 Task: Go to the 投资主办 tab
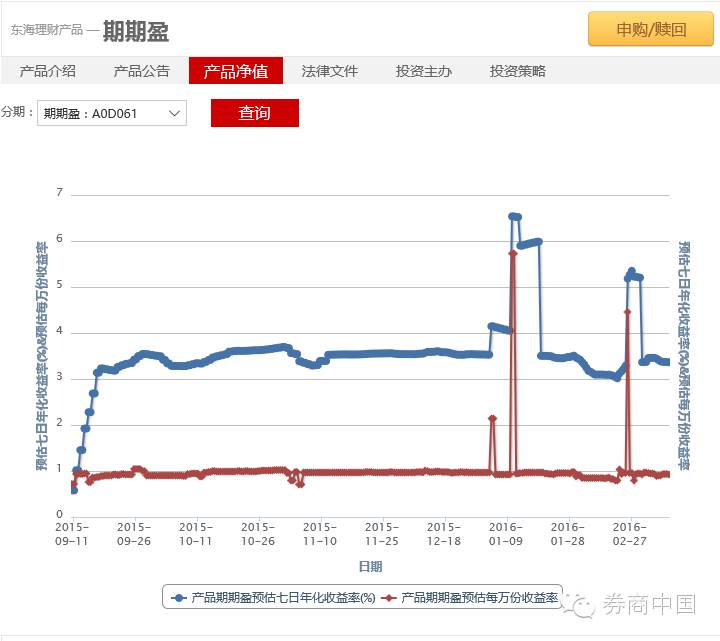[x=424, y=71]
